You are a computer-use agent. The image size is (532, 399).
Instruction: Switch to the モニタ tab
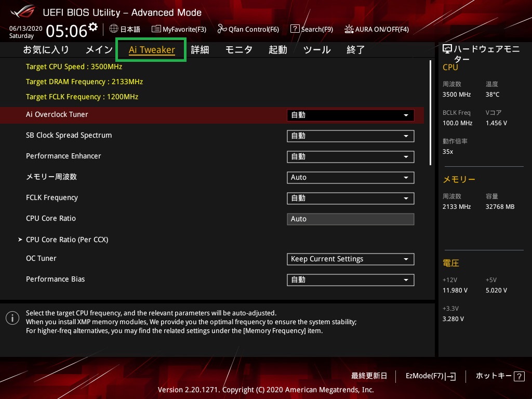(239, 50)
